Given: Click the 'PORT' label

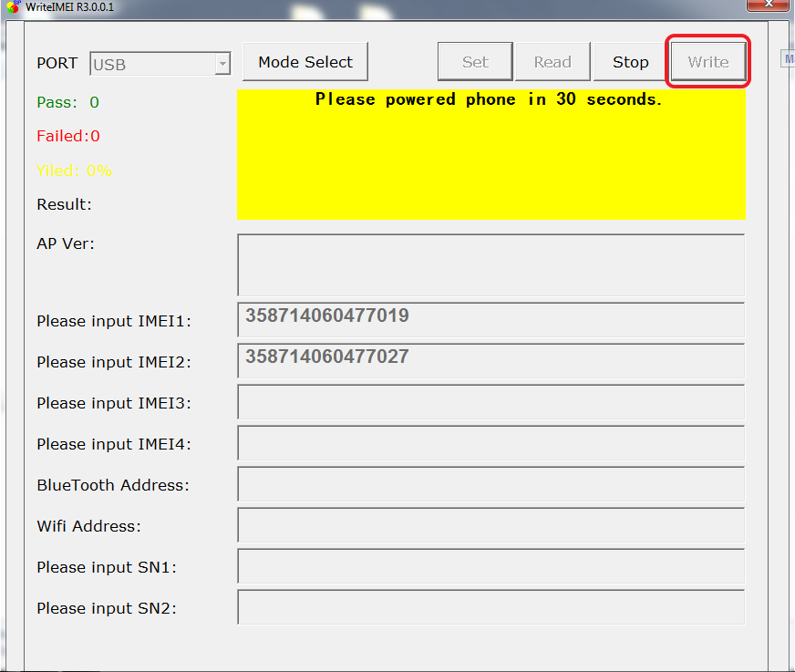Looking at the screenshot, I should click(57, 64).
